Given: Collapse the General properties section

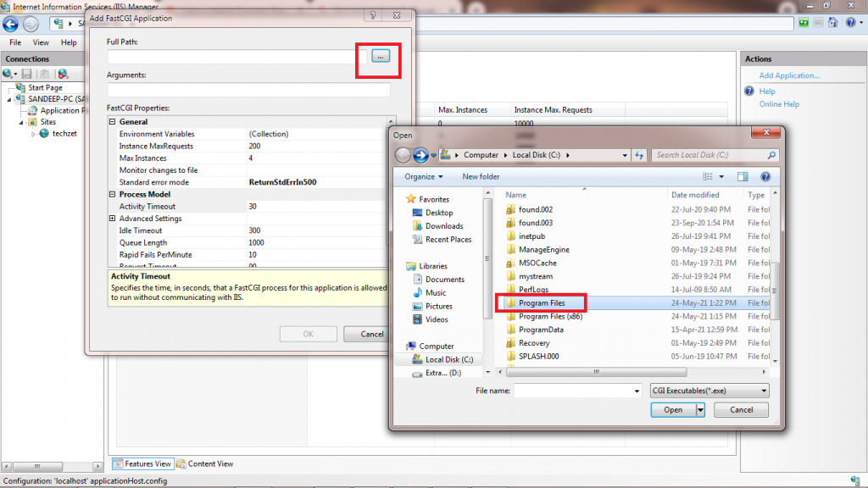Looking at the screenshot, I should pos(113,122).
